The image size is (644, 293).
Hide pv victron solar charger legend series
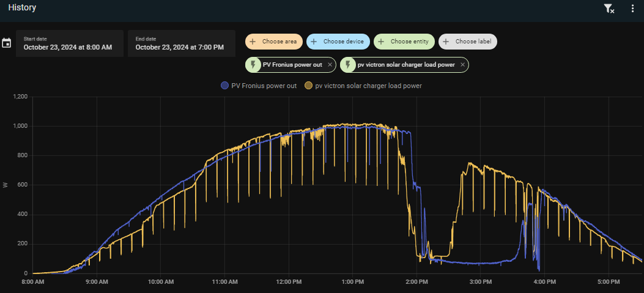(368, 86)
